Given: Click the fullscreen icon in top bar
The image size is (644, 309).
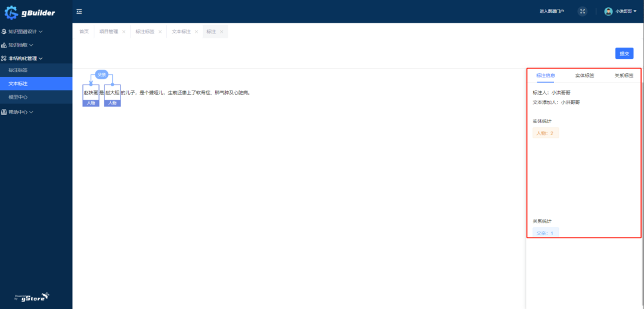Looking at the screenshot, I should click(583, 11).
